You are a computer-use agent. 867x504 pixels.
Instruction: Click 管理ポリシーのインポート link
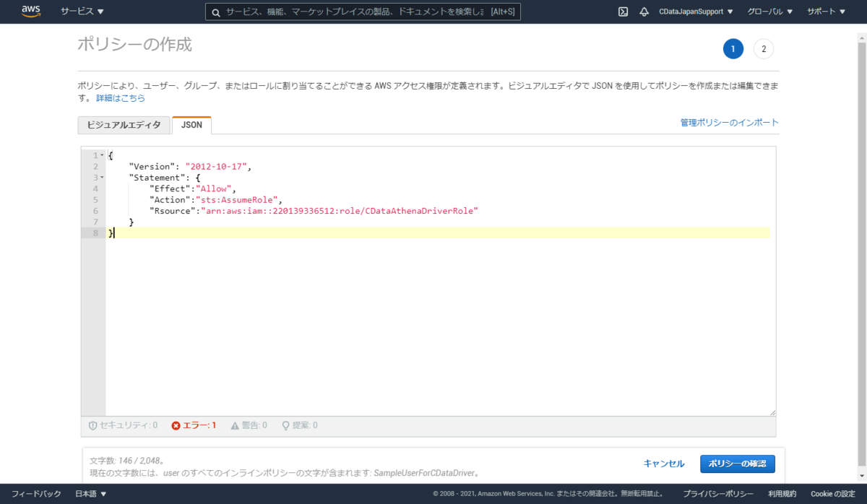point(729,123)
